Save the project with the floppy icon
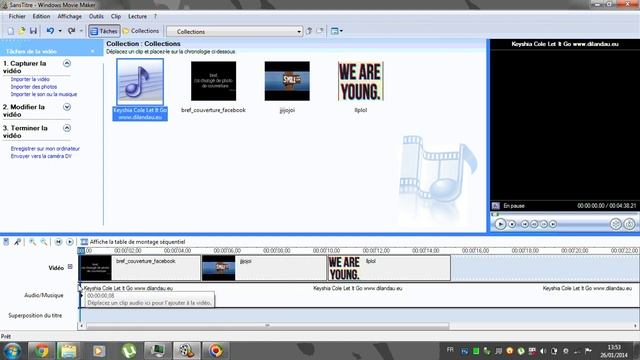 click(x=33, y=31)
